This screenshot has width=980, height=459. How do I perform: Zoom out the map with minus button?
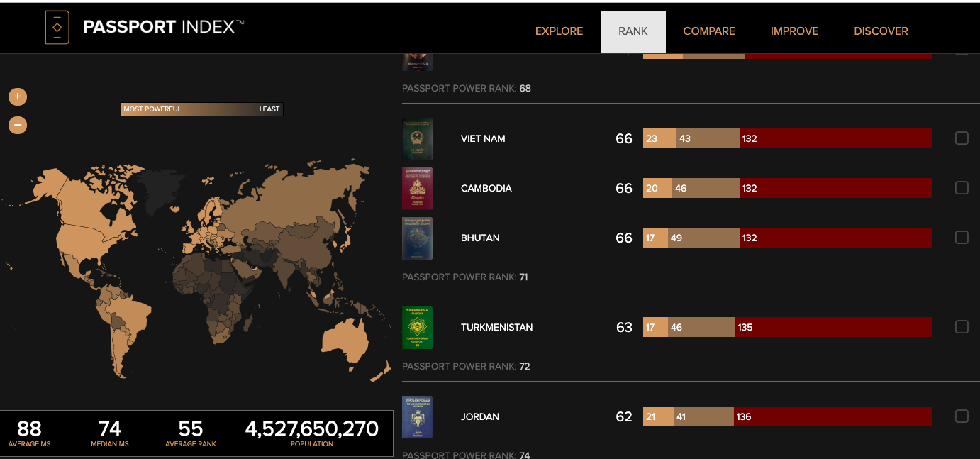[x=18, y=125]
